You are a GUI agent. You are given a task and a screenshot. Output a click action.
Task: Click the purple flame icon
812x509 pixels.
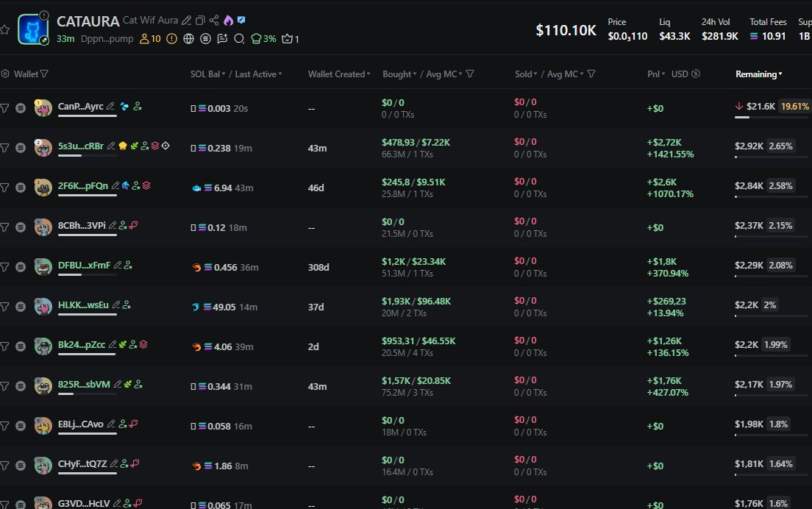tap(228, 20)
